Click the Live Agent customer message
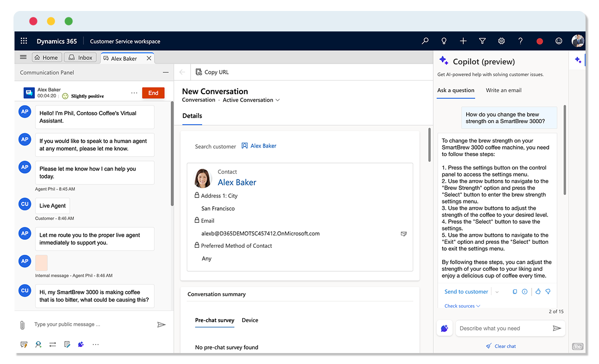Viewport: 599px width, 364px height. 52,205
